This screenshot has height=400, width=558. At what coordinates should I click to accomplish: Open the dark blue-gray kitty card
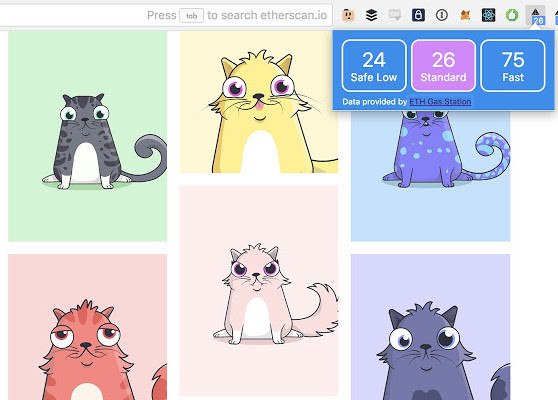(x=431, y=327)
